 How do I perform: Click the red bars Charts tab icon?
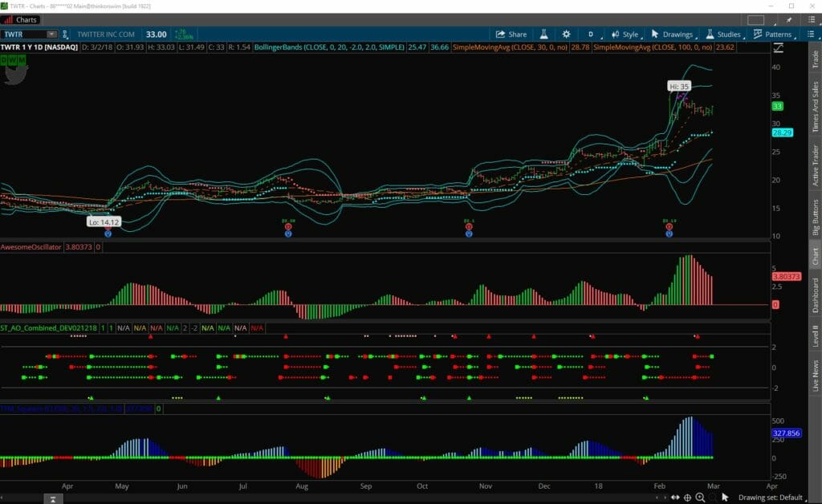point(8,20)
